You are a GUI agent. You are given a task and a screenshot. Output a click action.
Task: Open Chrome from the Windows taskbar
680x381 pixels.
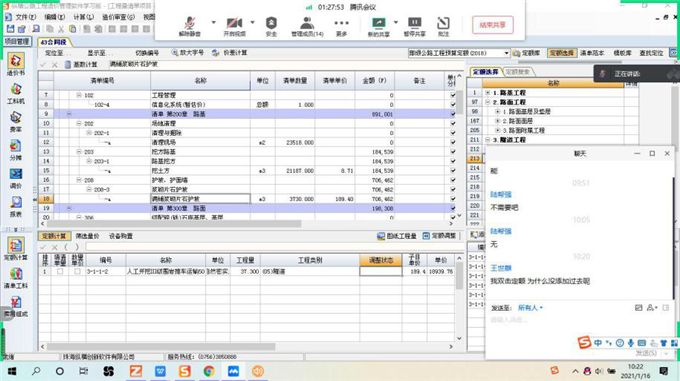209,371
